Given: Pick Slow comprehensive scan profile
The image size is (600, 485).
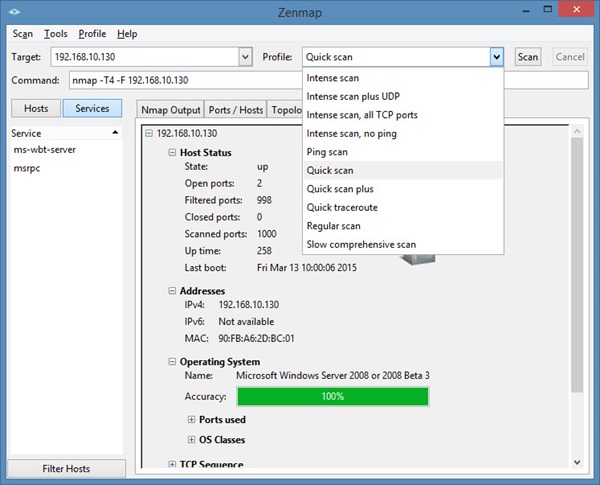Looking at the screenshot, I should (361, 244).
